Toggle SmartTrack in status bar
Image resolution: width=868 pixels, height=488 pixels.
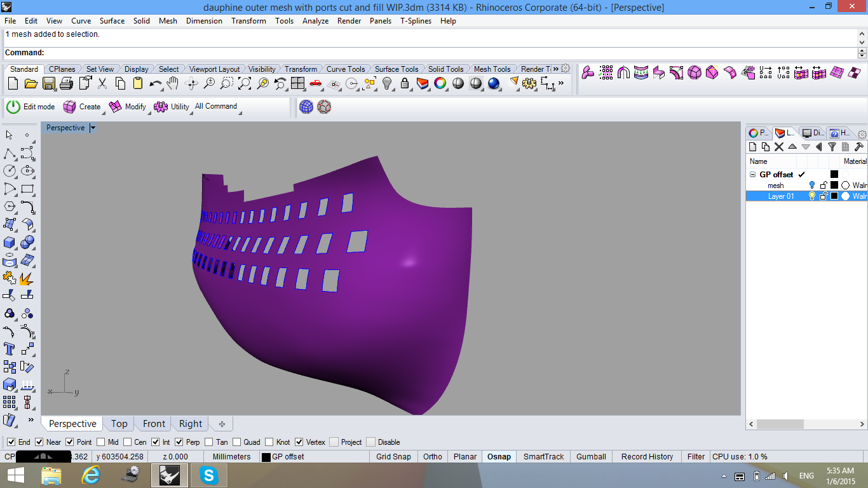543,456
